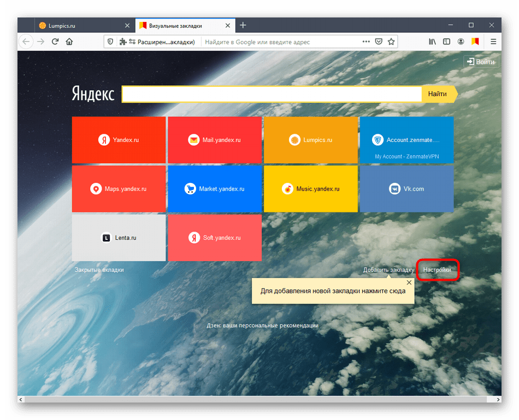Open the Library bookshelf icon
The image size is (519, 420).
pyautogui.click(x=432, y=42)
